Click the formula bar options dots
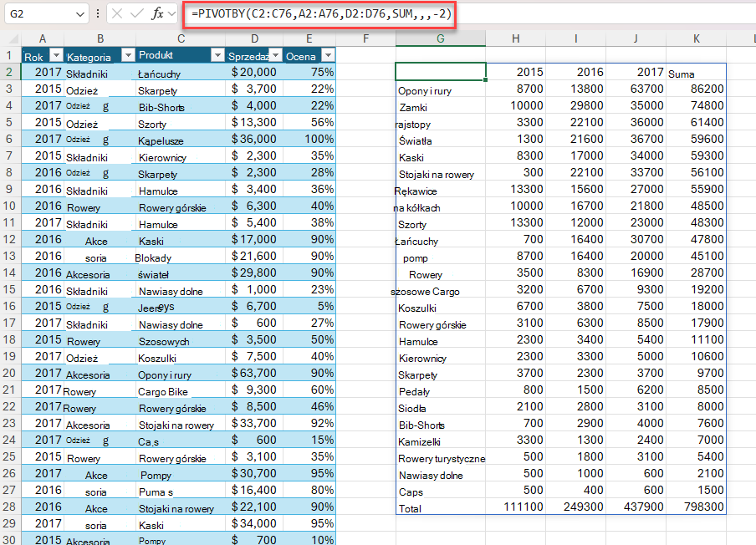756x545 pixels. click(98, 14)
